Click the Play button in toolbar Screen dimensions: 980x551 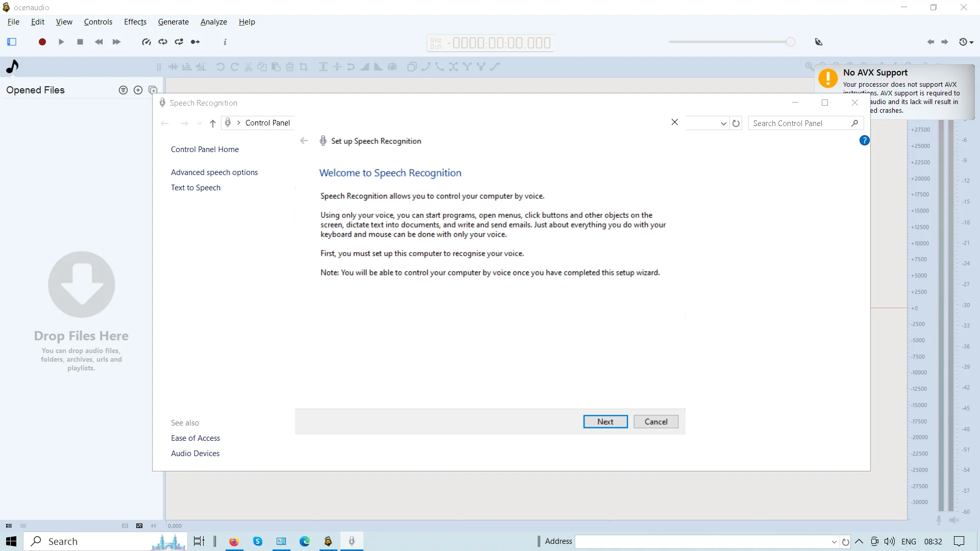[61, 42]
